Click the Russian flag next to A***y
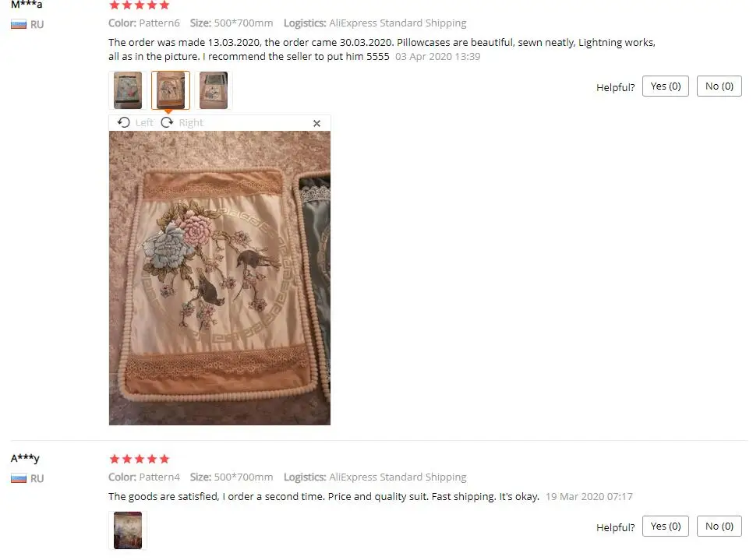753x560 pixels. tap(19, 478)
